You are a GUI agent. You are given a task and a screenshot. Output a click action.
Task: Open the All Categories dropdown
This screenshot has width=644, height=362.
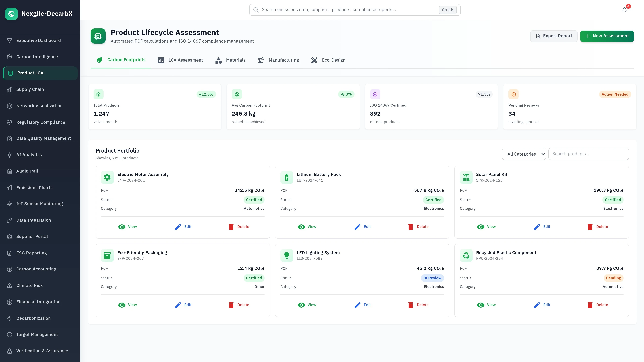click(524, 154)
